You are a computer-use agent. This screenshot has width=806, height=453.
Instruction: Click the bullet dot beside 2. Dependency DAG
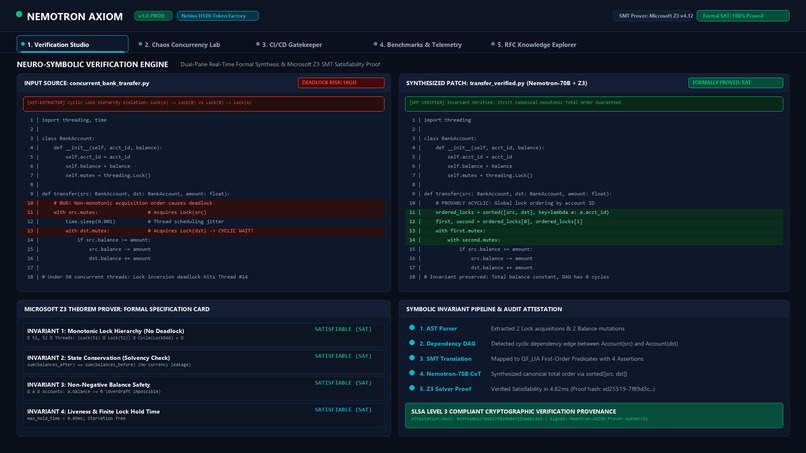412,343
